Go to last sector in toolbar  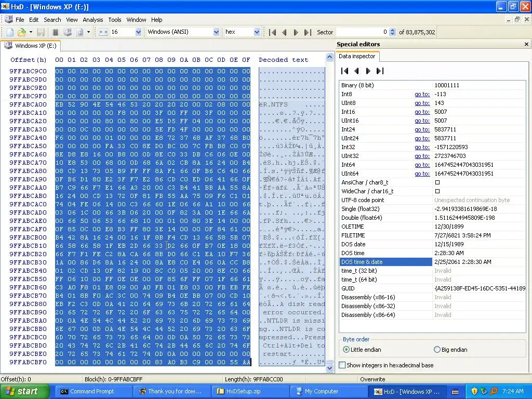[x=308, y=32]
